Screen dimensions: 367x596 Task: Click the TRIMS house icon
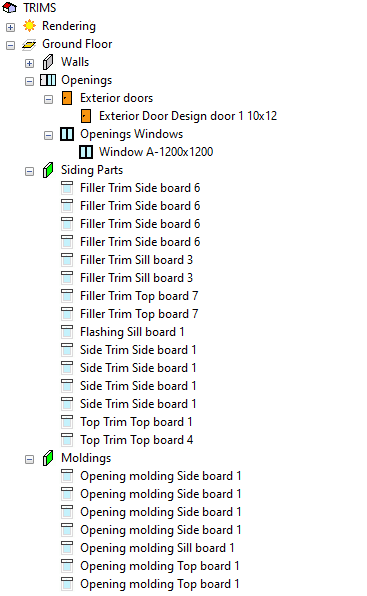click(x=10, y=8)
